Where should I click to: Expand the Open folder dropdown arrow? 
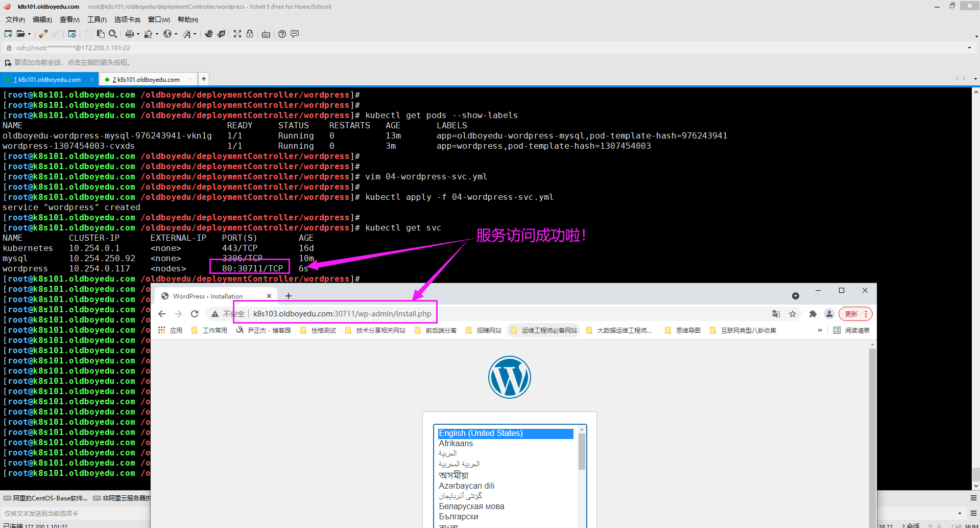pyautogui.click(x=29, y=34)
